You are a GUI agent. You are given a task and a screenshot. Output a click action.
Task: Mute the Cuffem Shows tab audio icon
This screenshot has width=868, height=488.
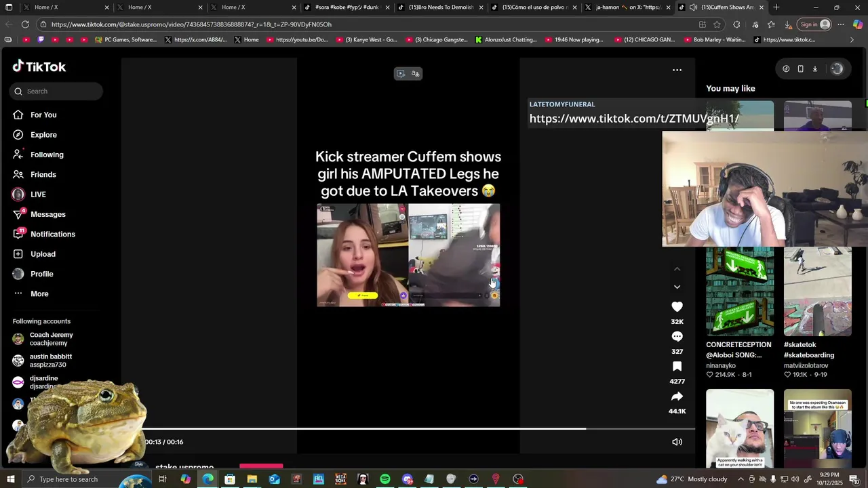click(693, 7)
